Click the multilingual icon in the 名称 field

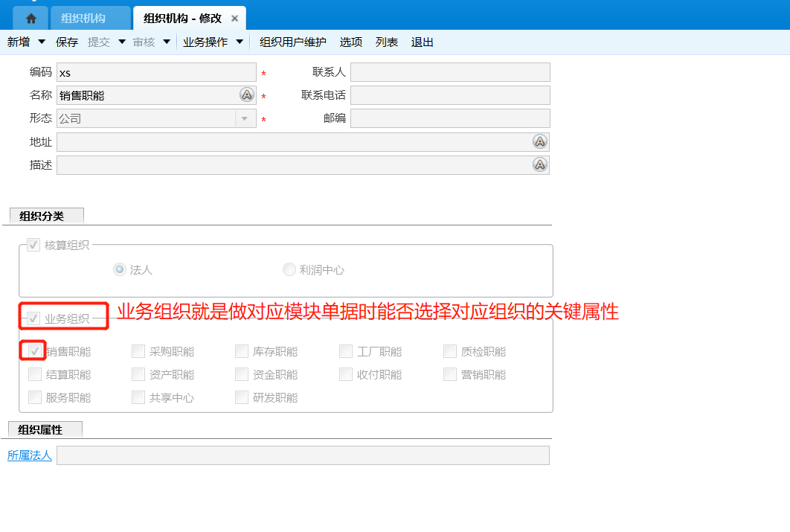coord(247,95)
